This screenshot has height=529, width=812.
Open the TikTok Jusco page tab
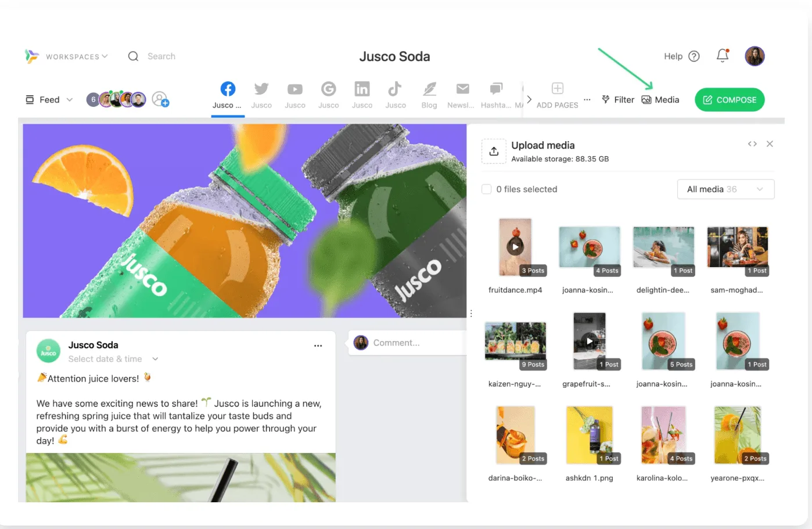[x=396, y=95]
